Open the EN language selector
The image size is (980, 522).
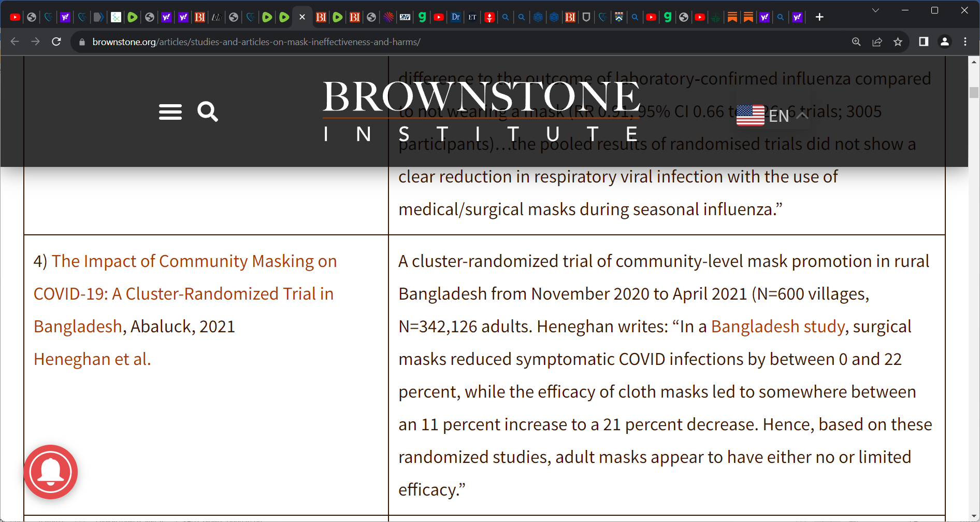click(772, 116)
